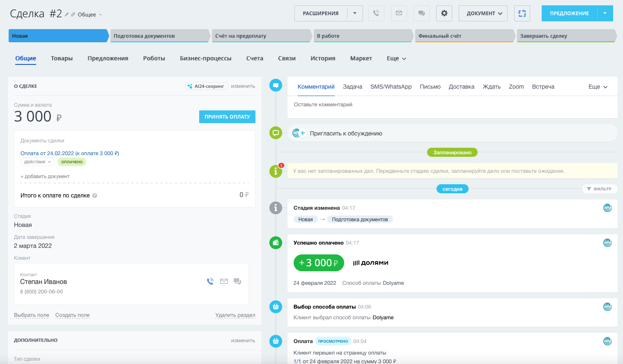Click изменить in Дополнительно section
623x364 pixels.
tap(243, 341)
